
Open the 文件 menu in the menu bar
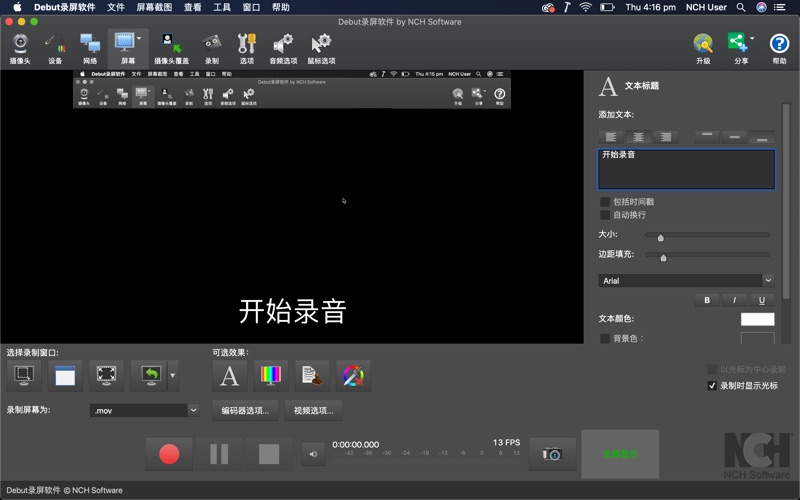pyautogui.click(x=116, y=7)
